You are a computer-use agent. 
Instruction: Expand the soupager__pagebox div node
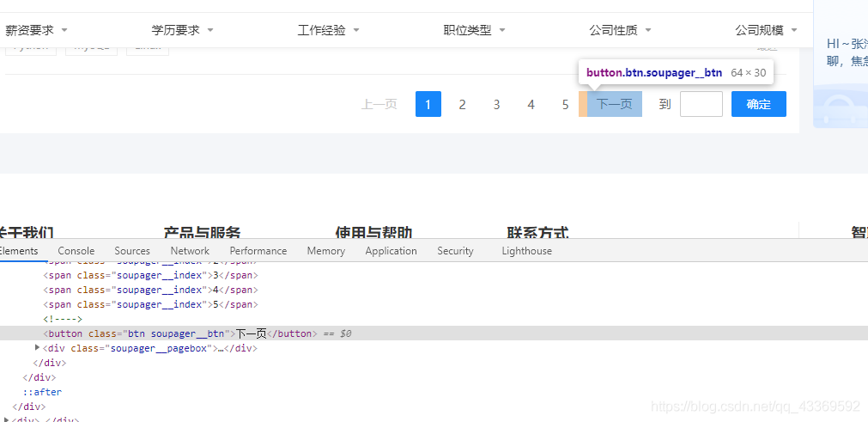click(38, 348)
